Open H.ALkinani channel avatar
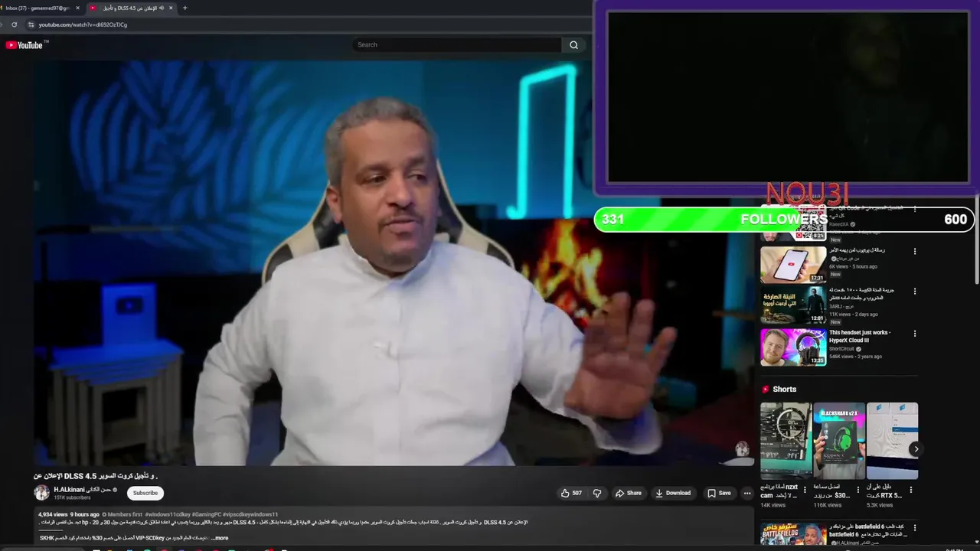Viewport: 980px width, 551px height. click(x=41, y=493)
